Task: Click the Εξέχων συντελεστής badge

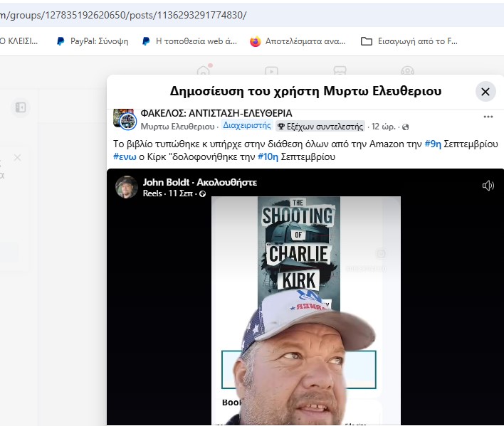Action: pos(320,127)
